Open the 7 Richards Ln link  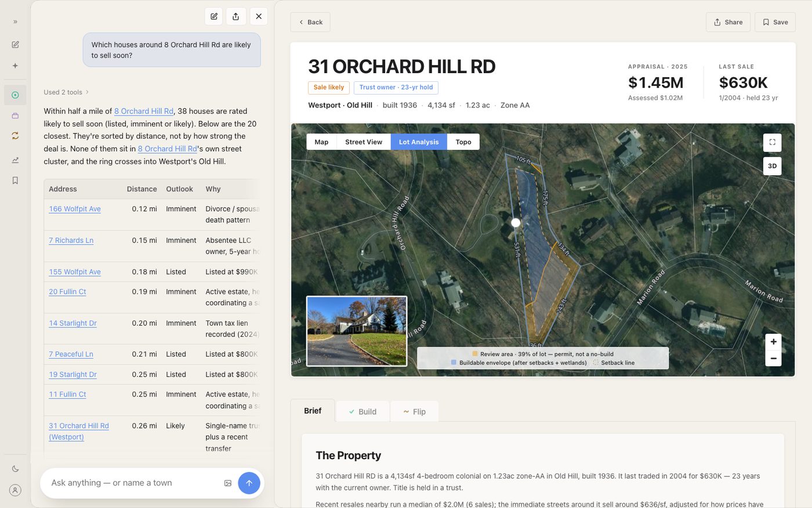coord(71,240)
